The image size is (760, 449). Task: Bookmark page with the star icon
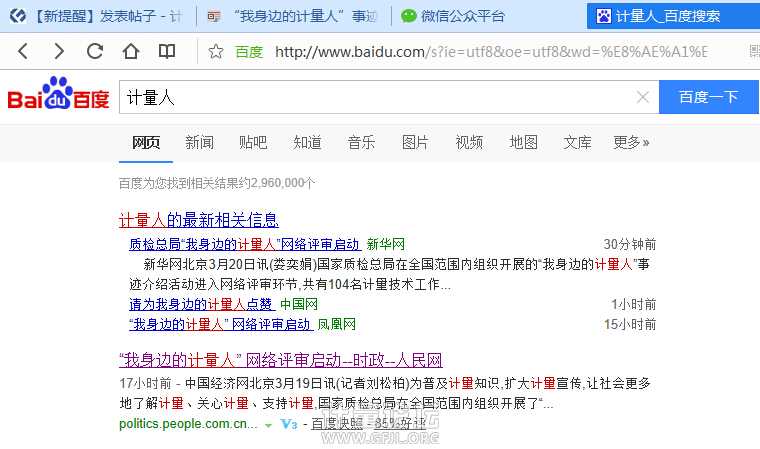[216, 52]
